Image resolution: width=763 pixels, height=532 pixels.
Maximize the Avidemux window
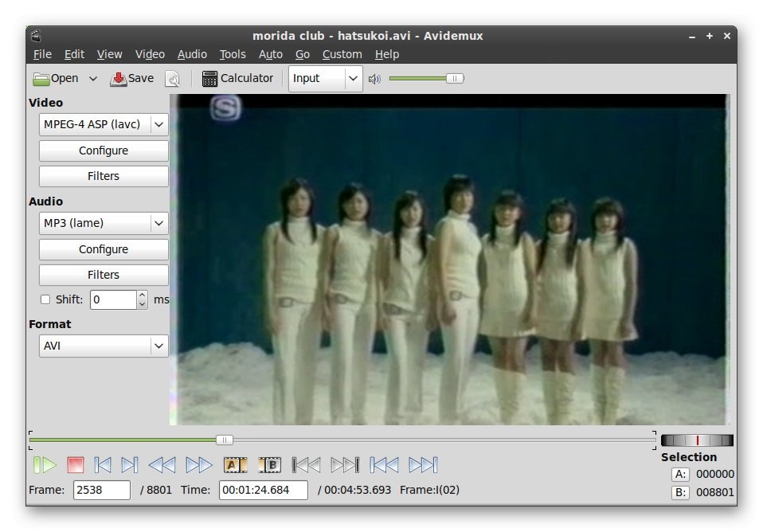click(x=710, y=36)
